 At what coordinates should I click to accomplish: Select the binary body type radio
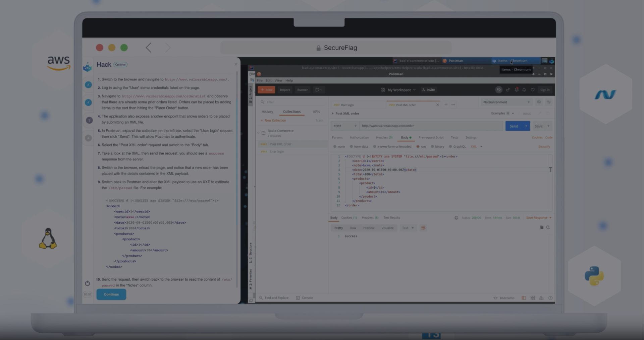[432, 147]
